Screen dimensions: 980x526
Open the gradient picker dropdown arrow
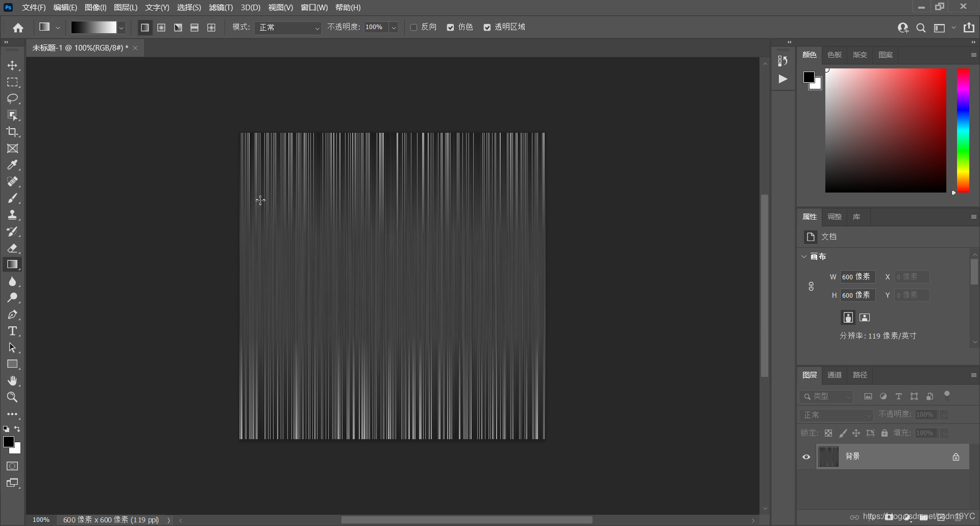[x=121, y=28]
